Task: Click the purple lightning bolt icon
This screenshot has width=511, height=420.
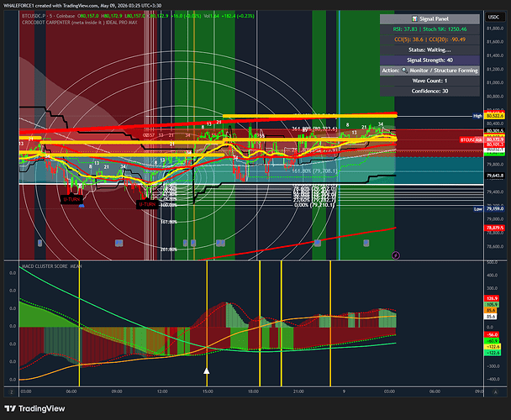Action: pyautogui.click(x=396, y=255)
